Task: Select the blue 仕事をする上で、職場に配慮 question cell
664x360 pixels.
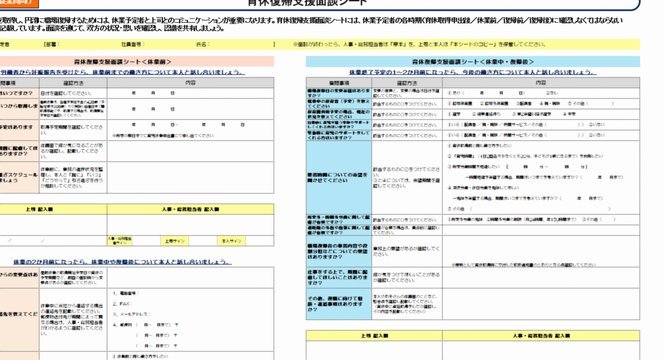Action: (x=339, y=277)
